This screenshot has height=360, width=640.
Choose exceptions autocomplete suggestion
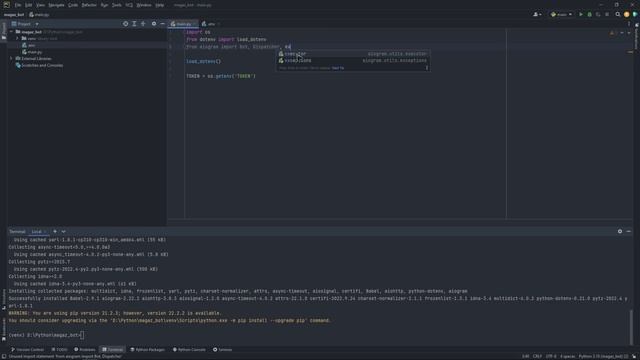[x=353, y=60]
